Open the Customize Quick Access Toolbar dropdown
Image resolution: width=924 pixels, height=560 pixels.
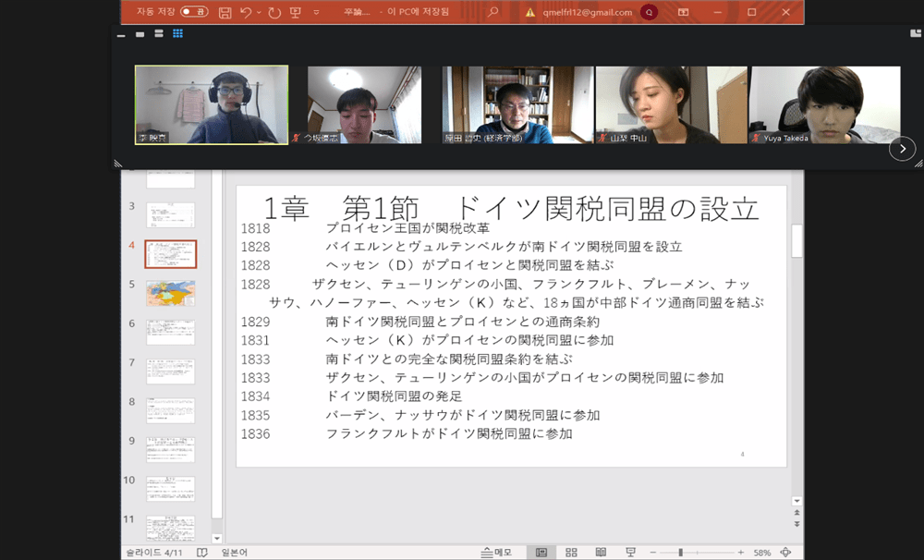pyautogui.click(x=316, y=13)
